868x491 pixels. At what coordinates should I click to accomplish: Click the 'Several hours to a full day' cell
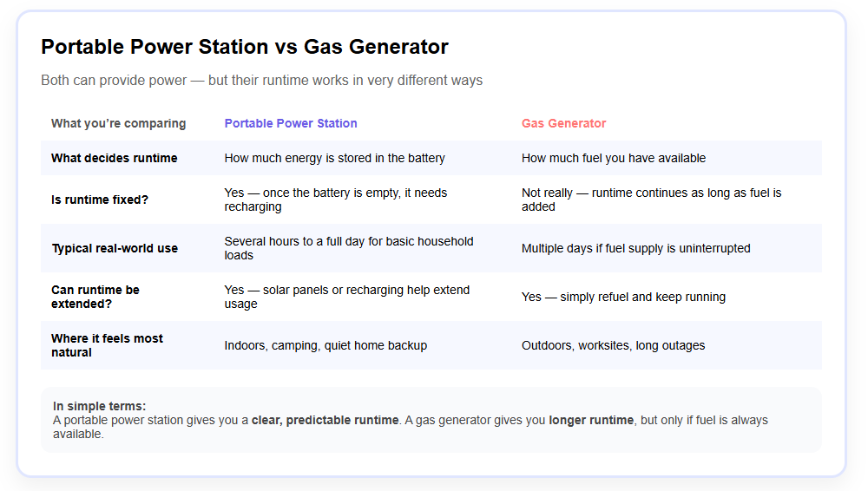(x=348, y=248)
